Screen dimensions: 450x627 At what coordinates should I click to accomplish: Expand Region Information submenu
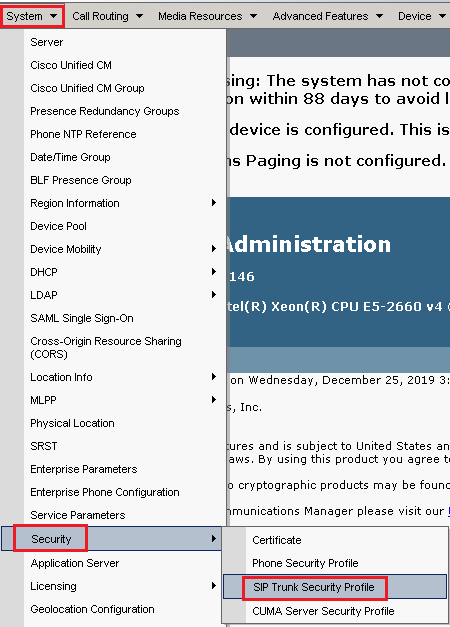pyautogui.click(x=123, y=203)
